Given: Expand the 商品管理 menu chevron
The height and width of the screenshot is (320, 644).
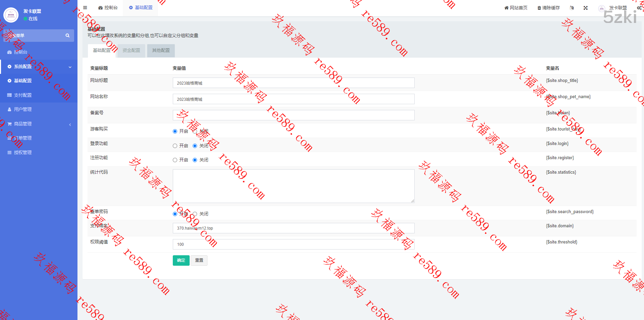Looking at the screenshot, I should point(70,124).
